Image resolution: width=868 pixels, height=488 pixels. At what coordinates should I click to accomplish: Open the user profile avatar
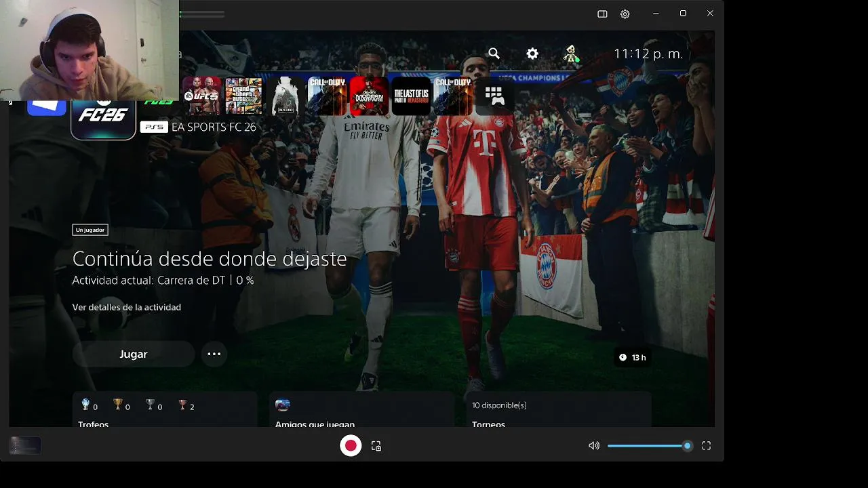click(572, 54)
